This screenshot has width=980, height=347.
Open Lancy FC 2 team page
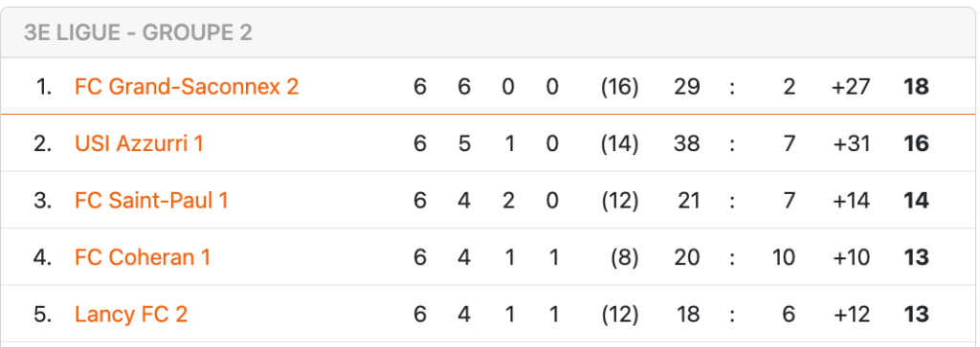[x=130, y=314]
